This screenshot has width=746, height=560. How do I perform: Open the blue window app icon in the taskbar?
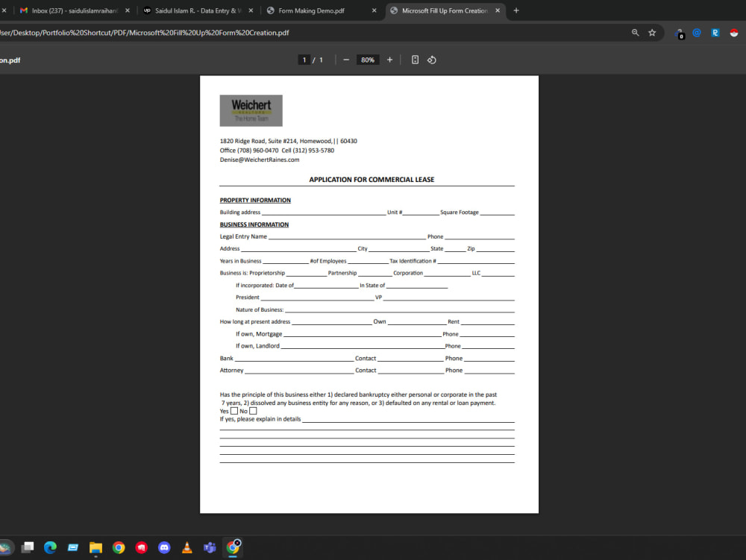pyautogui.click(x=73, y=547)
